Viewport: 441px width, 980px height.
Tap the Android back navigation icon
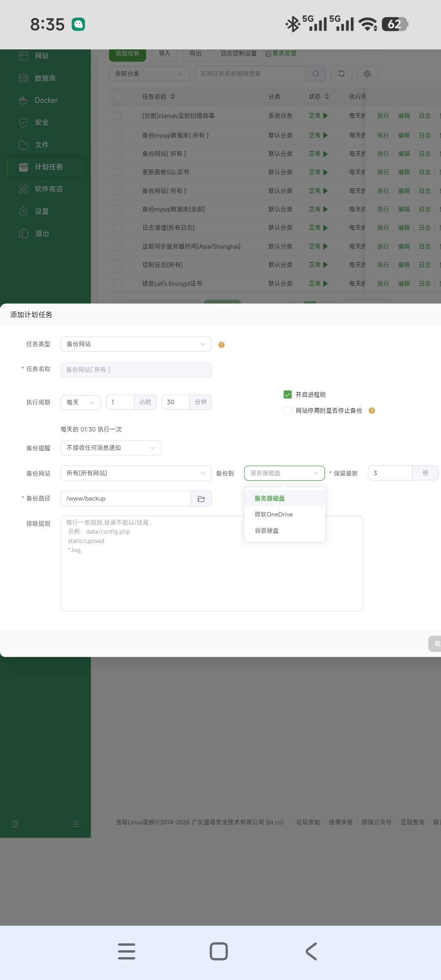click(311, 951)
